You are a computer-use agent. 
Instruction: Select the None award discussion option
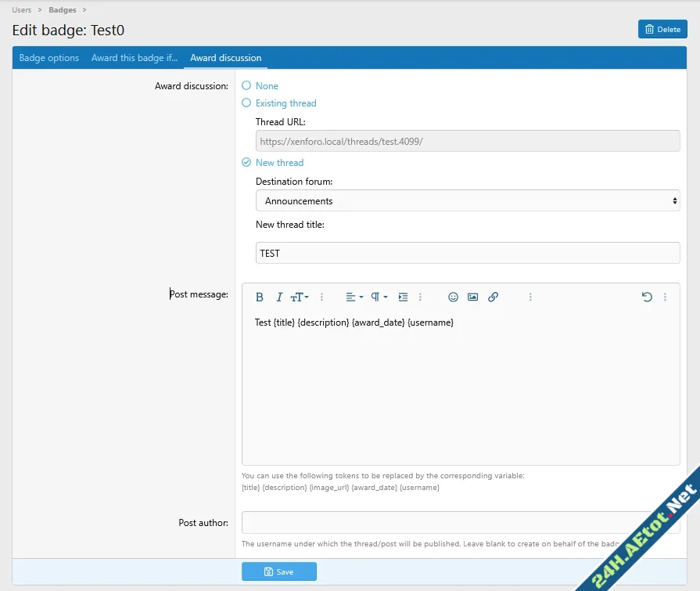[247, 86]
